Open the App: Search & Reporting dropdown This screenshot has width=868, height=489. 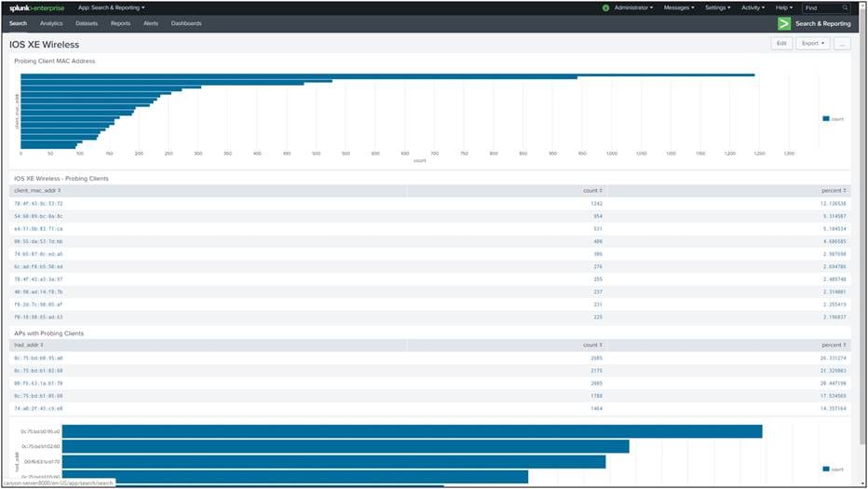[111, 7]
